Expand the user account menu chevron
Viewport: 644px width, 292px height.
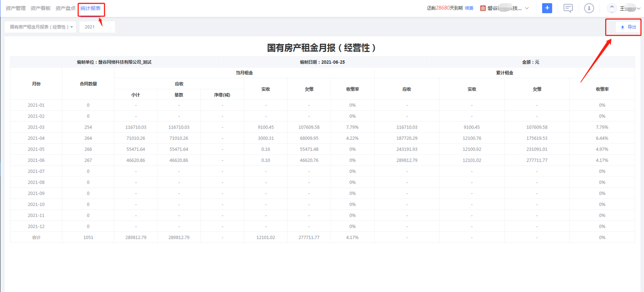tap(638, 8)
